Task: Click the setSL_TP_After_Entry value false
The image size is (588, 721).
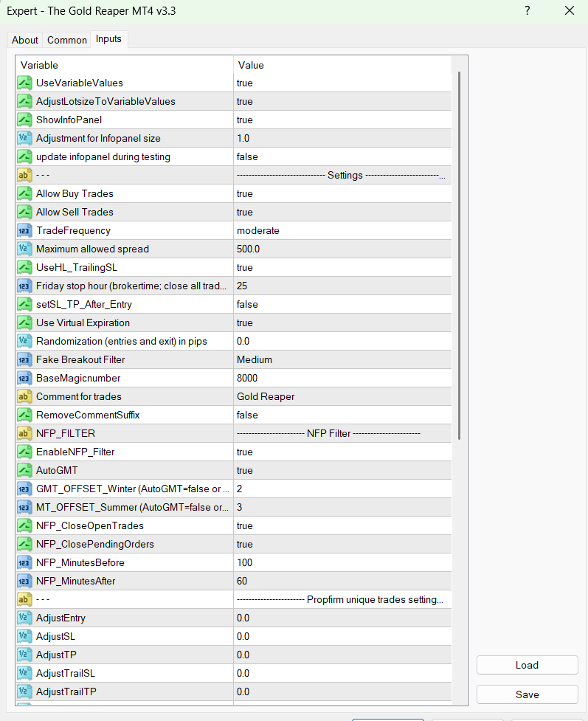Action: click(x=247, y=304)
